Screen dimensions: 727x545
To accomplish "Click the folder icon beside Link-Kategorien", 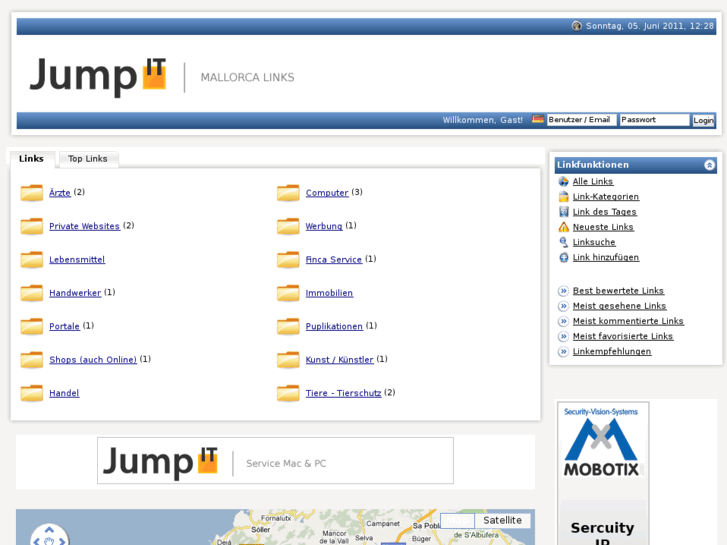I will point(563,197).
